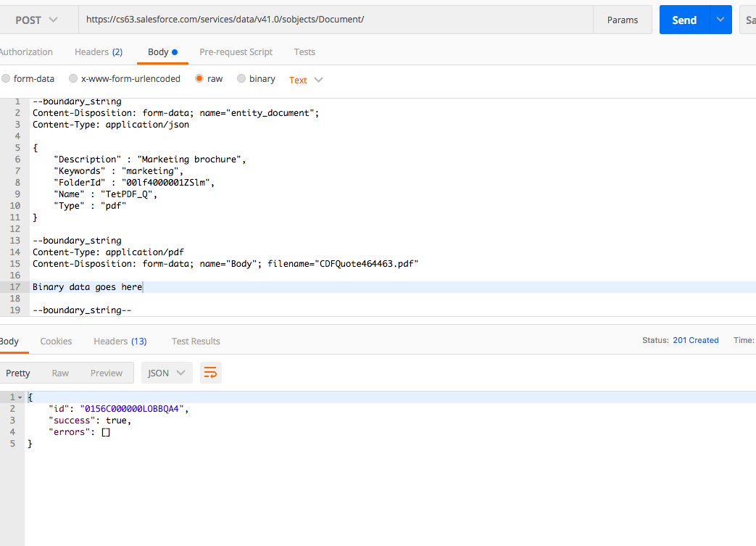Click the Params button

(x=622, y=20)
